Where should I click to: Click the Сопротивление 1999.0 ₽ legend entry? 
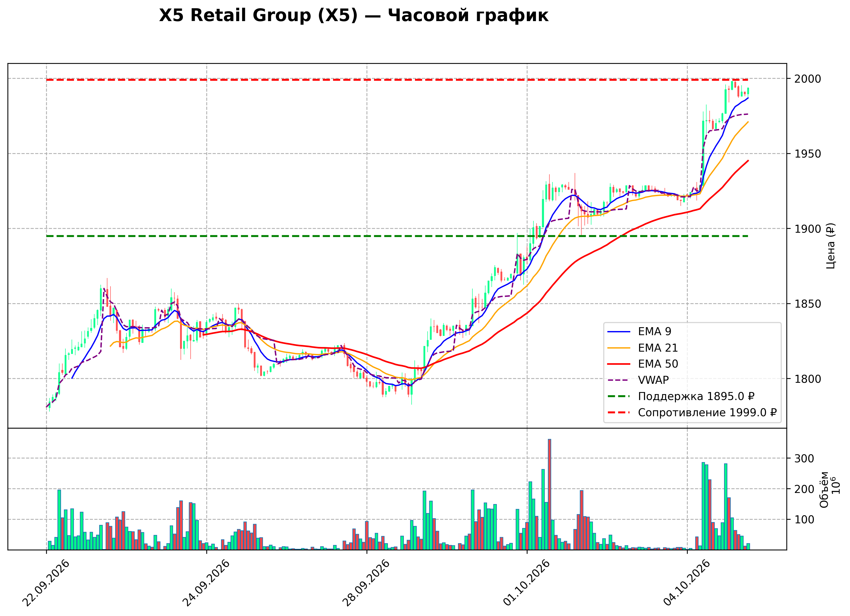[692, 412]
